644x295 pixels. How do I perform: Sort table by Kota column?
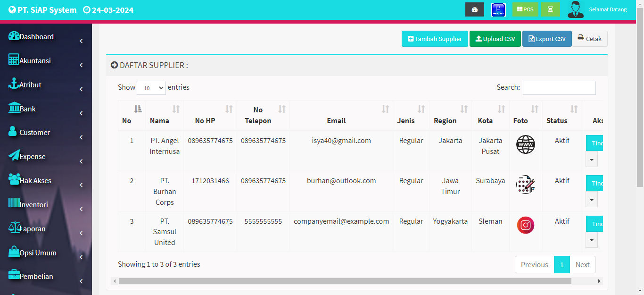click(x=490, y=115)
